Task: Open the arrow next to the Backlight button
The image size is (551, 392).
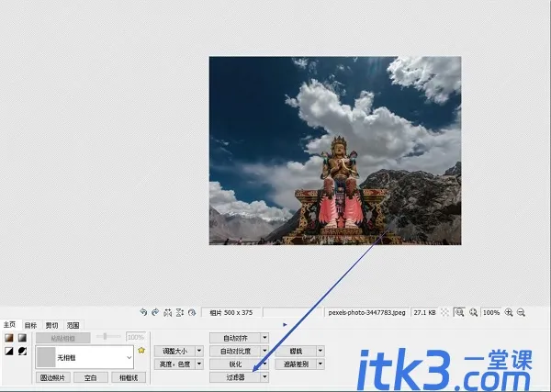Action: (320, 364)
